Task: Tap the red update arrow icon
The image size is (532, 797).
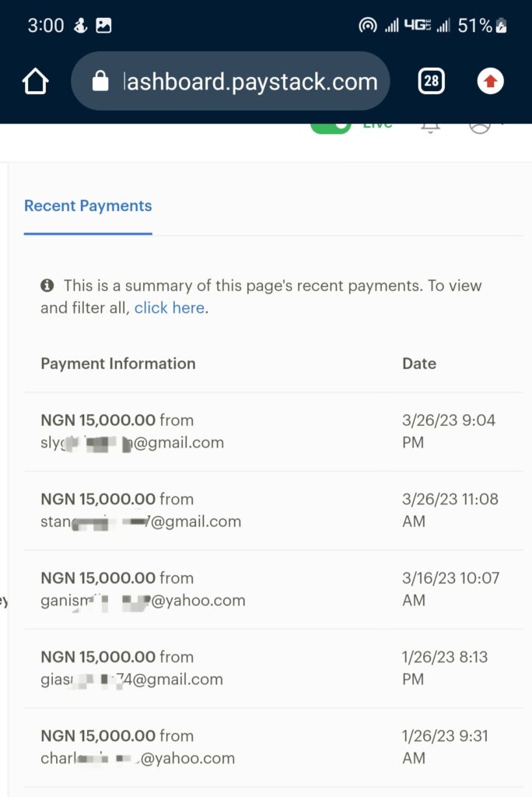Action: click(490, 81)
